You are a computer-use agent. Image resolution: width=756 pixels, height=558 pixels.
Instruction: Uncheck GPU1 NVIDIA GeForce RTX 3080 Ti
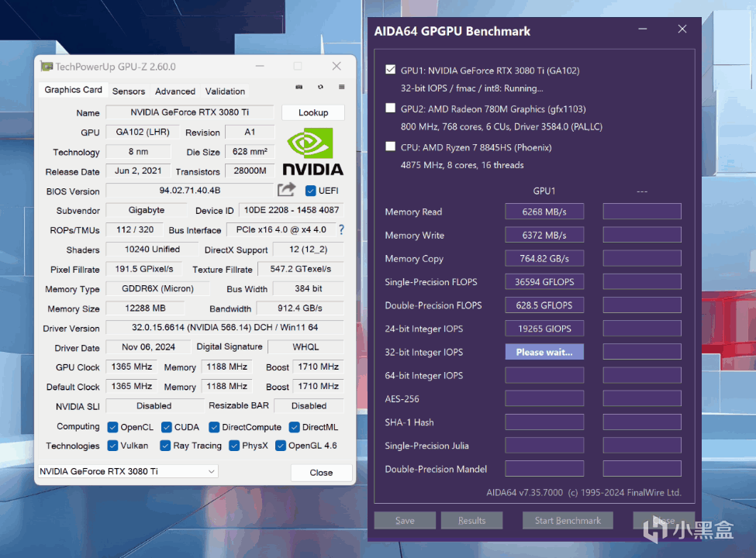point(391,70)
